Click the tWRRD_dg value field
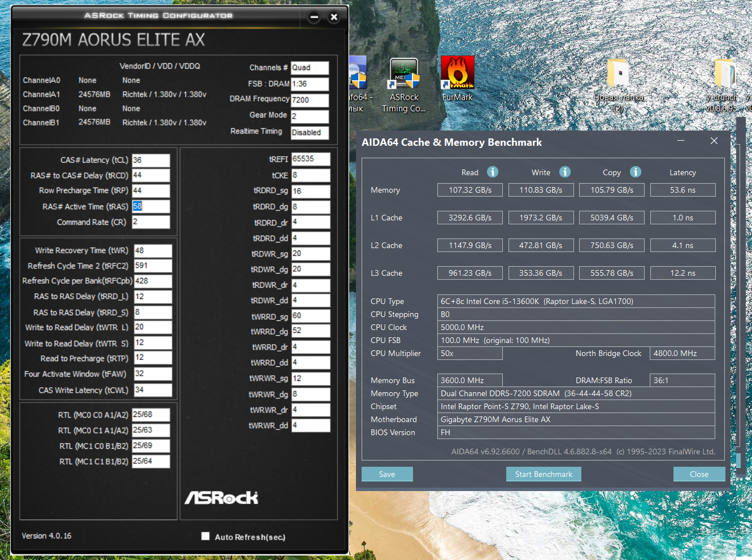The width and height of the screenshot is (752, 560). [311, 331]
